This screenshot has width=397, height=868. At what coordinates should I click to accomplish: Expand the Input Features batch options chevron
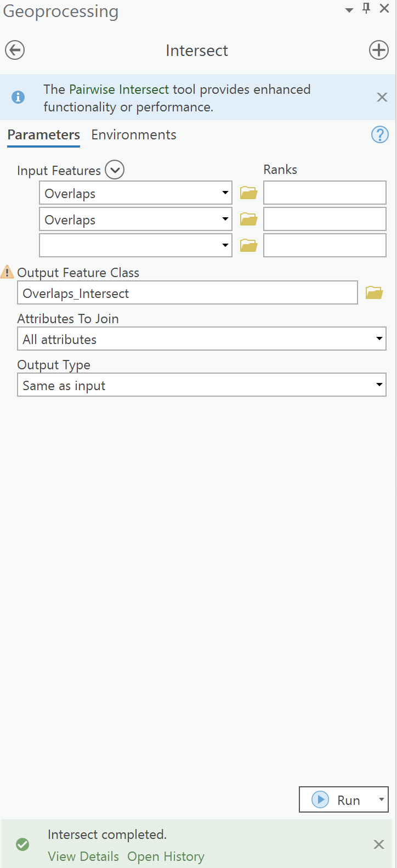pos(114,170)
